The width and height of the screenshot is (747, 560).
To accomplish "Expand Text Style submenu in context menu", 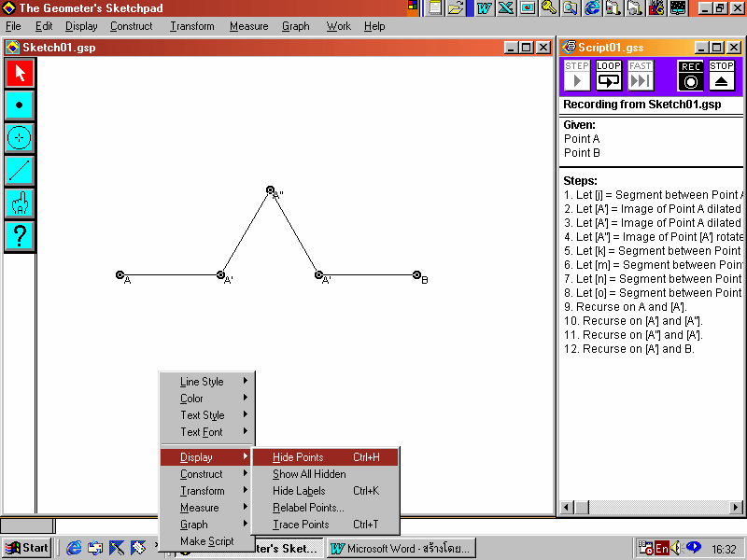I will 207,415.
